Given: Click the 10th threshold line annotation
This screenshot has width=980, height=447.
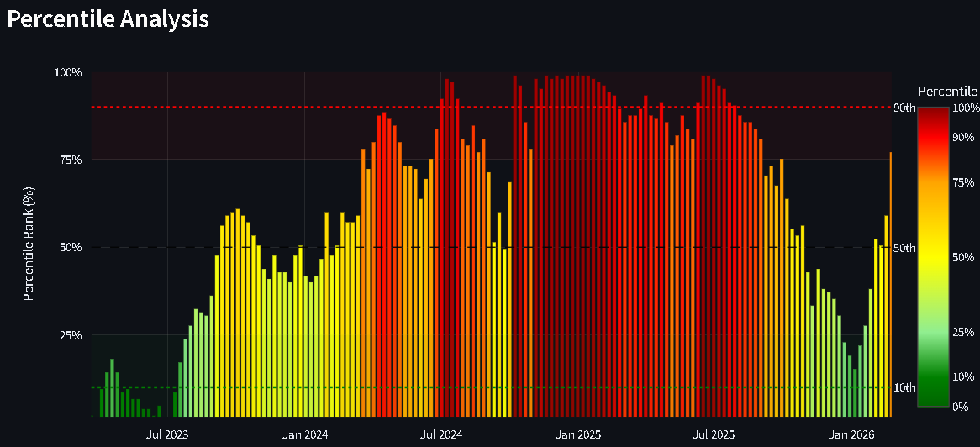Looking at the screenshot, I should [904, 388].
